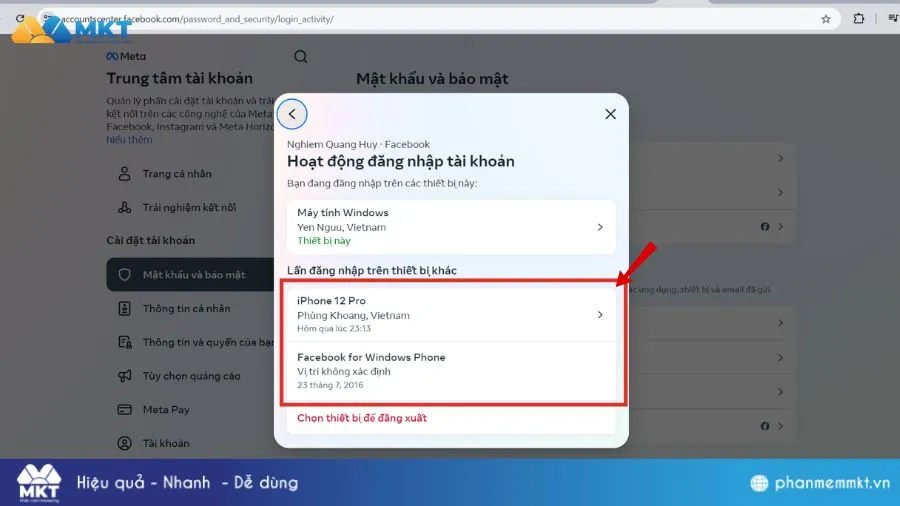Bookmark page with the star icon
This screenshot has height=506, width=900.
(x=825, y=19)
